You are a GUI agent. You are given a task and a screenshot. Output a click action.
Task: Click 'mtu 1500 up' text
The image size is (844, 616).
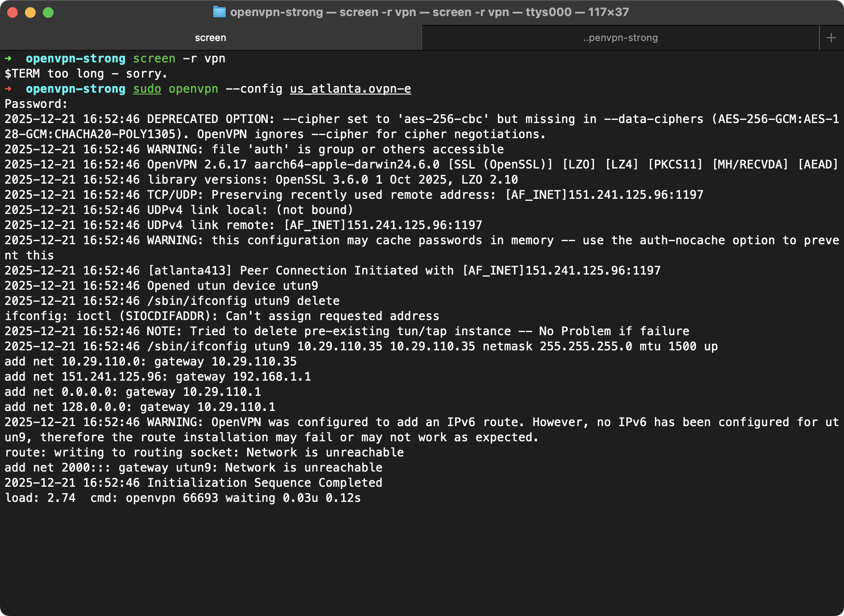pyautogui.click(x=679, y=346)
